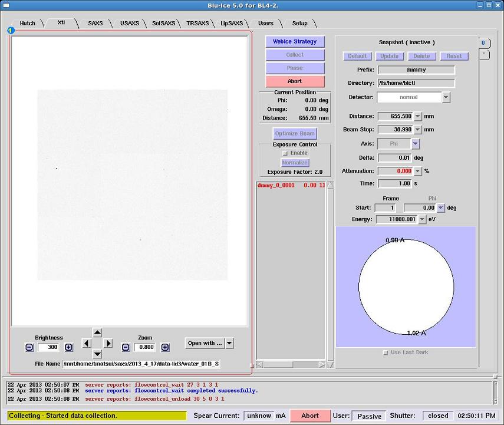Open the Setup tab
This screenshot has width=504, height=425.
pyautogui.click(x=299, y=24)
